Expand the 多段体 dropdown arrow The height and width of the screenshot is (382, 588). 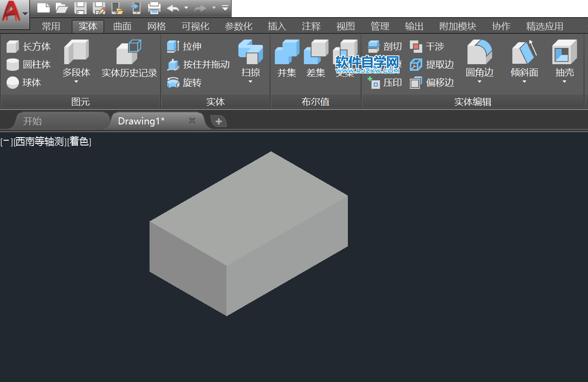tap(76, 82)
